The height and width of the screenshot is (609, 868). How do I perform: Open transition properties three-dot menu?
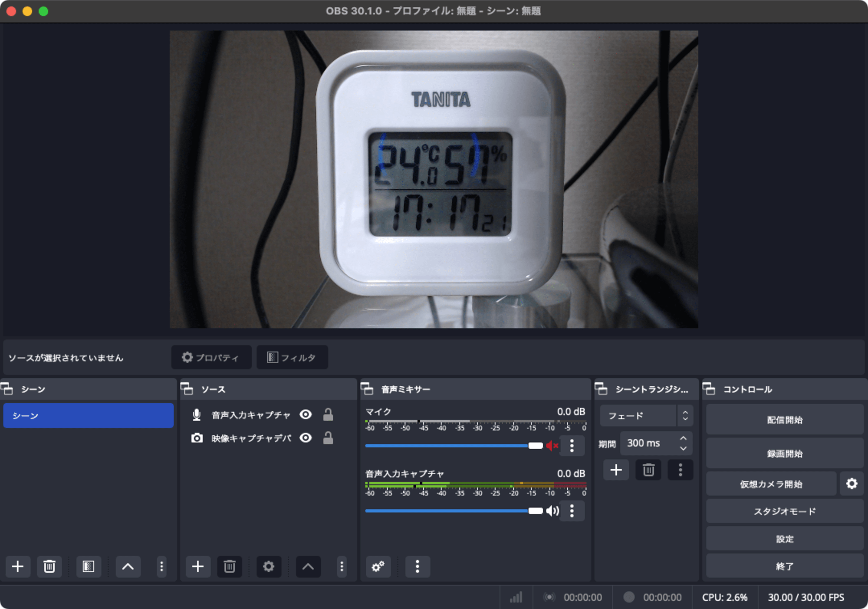tap(681, 470)
